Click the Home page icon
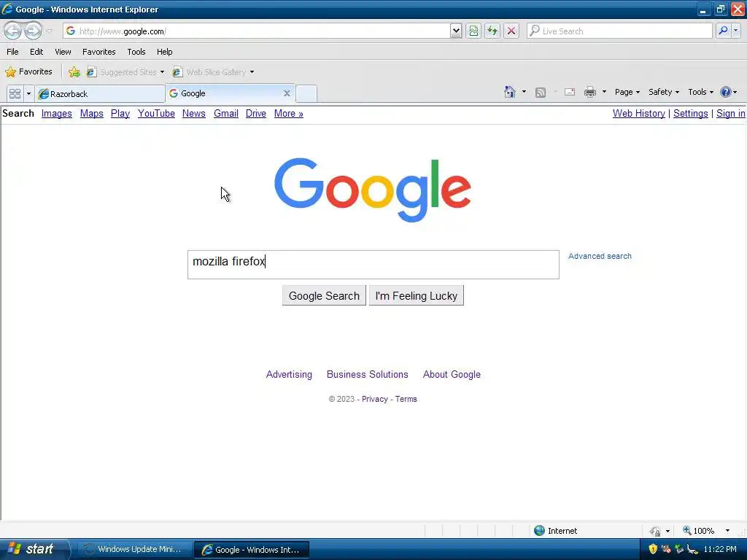The width and height of the screenshot is (747, 560). 509,92
